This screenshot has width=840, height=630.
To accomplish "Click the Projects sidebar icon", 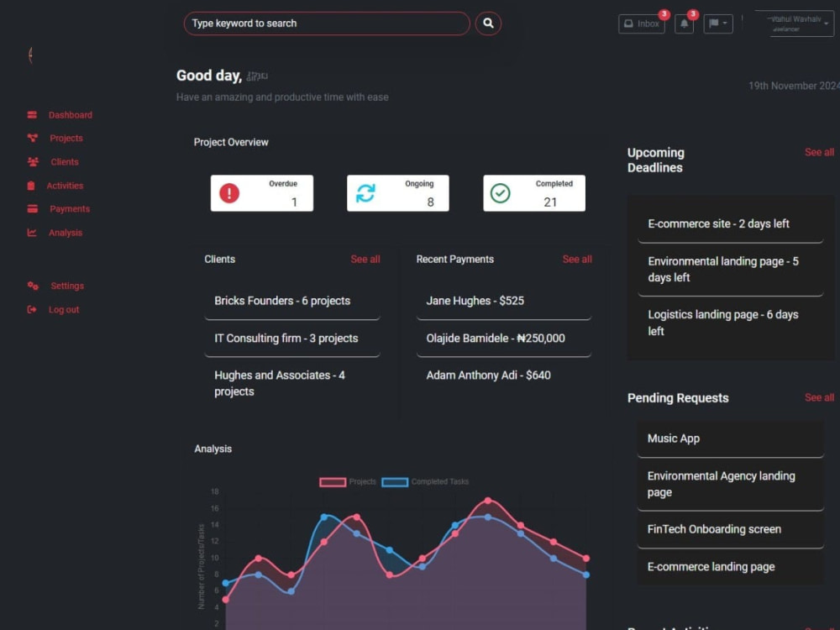I will coord(33,139).
